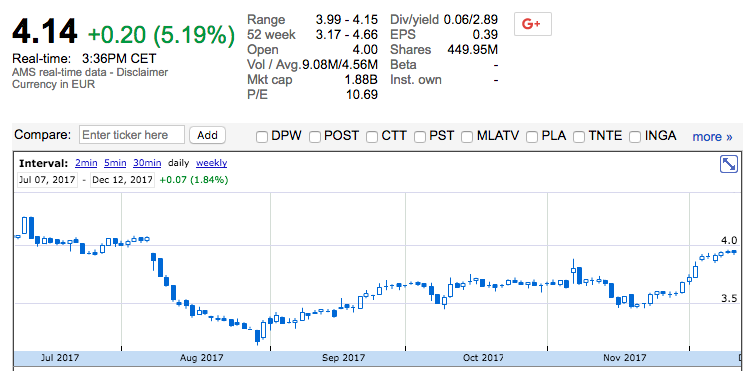Image resolution: width=753 pixels, height=371 pixels.
Task: Click Oct 2017 on the timeline
Action: pyautogui.click(x=483, y=358)
